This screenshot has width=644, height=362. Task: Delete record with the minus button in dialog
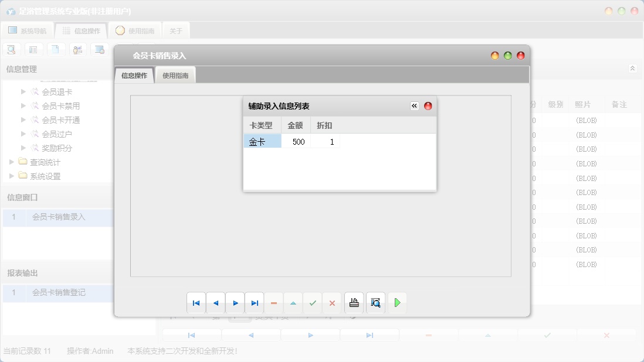point(274,303)
